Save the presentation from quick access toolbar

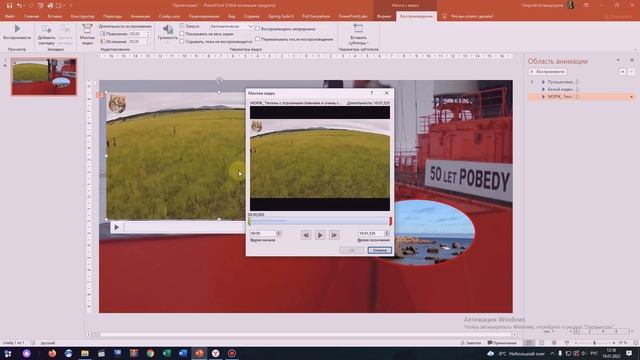[x=9, y=5]
